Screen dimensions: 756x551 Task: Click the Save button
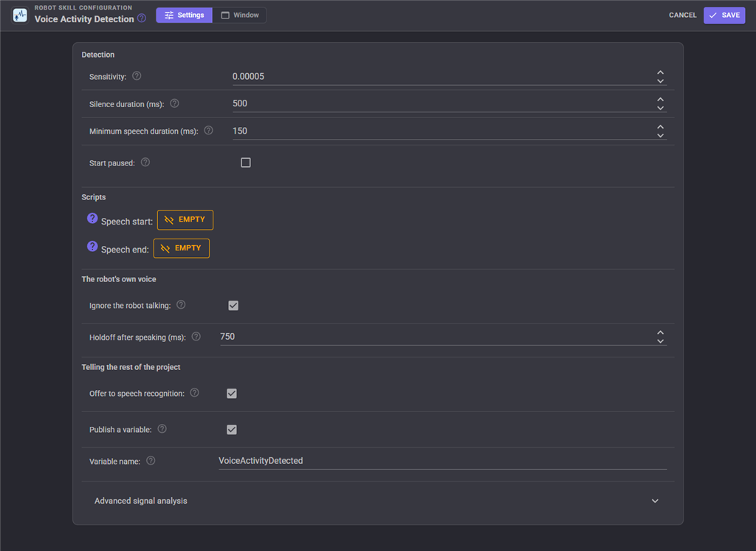[724, 15]
